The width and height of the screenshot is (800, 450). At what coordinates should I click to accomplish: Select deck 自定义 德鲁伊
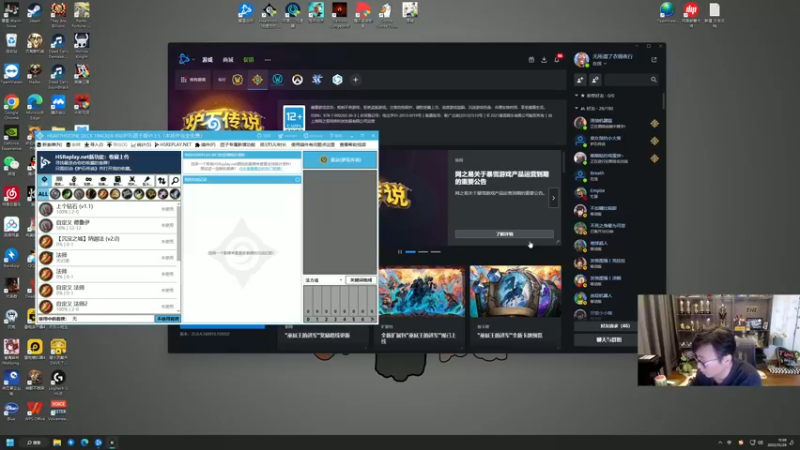(x=108, y=225)
